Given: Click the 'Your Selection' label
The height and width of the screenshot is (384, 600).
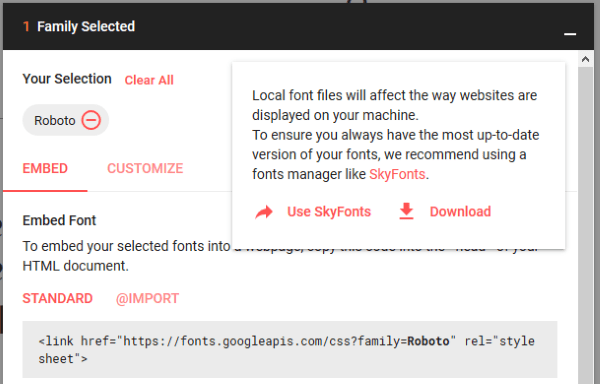Looking at the screenshot, I should coord(67,79).
